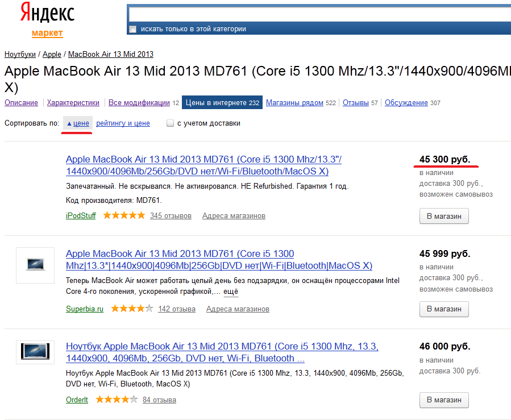
Task: Click OrderIt's four-star rating
Action: (x=117, y=399)
